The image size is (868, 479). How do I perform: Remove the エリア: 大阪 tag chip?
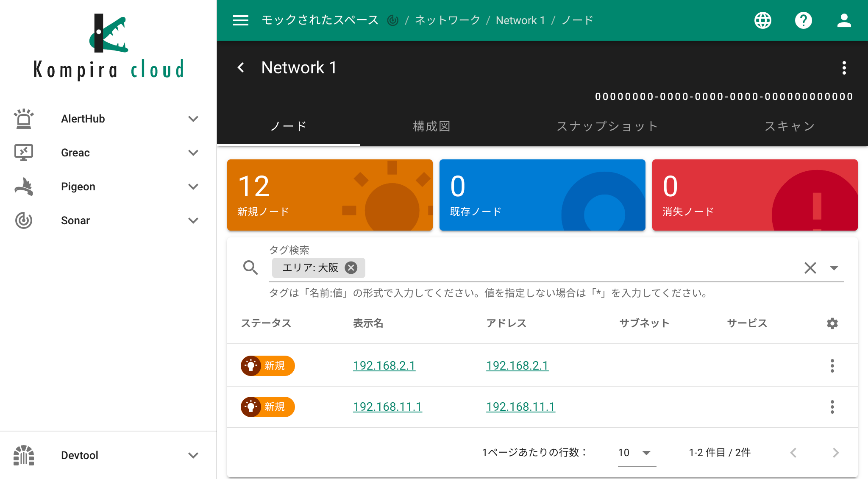point(351,267)
